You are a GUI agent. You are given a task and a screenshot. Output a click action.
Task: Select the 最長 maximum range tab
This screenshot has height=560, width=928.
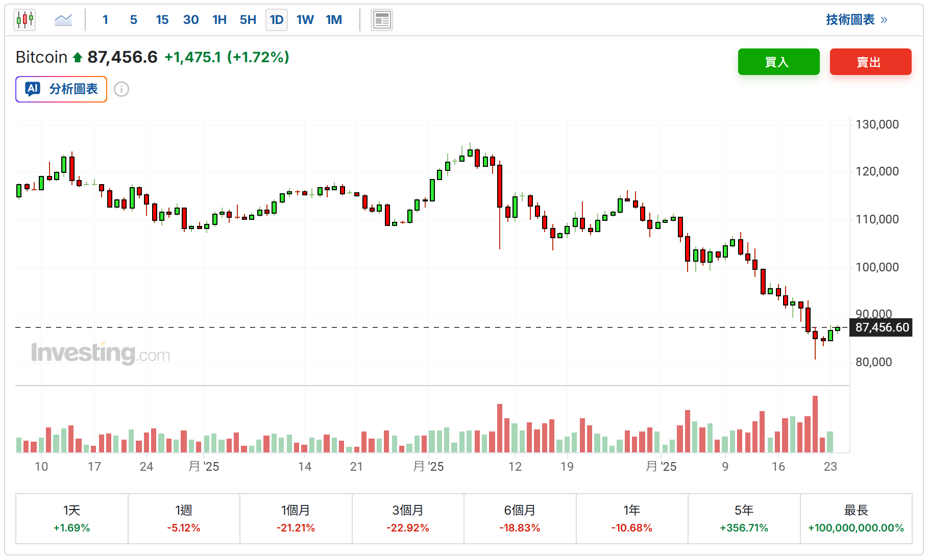click(856, 518)
